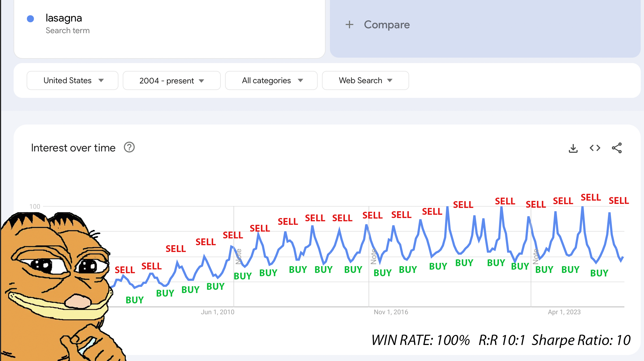
Task: Click the Note marker near Jun 2010
Action: point(239,256)
